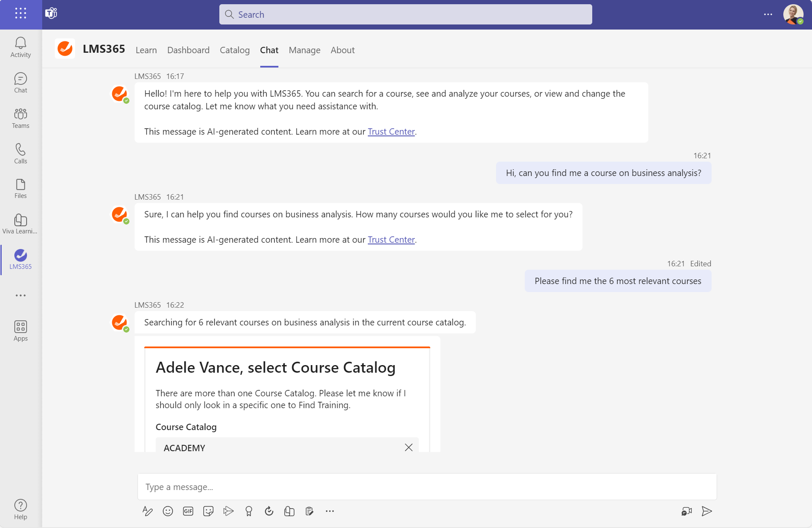Switch to the Dashboard tab
This screenshot has height=528, width=812.
click(x=188, y=50)
